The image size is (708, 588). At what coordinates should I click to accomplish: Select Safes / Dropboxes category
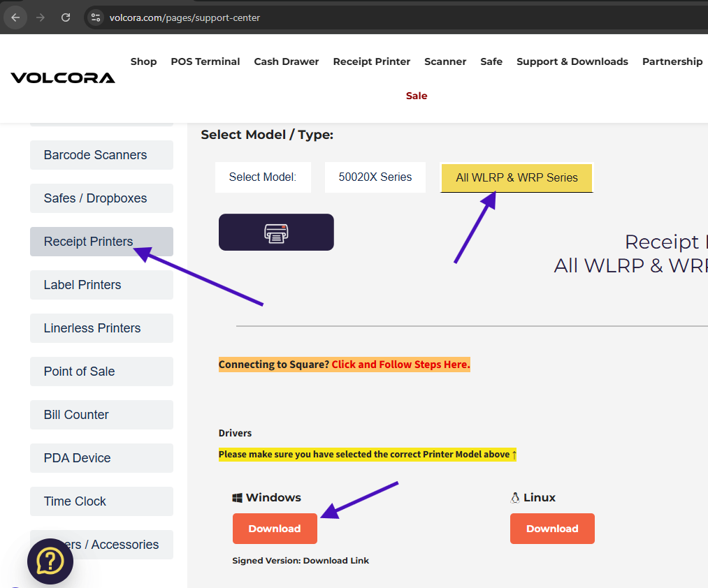point(101,198)
